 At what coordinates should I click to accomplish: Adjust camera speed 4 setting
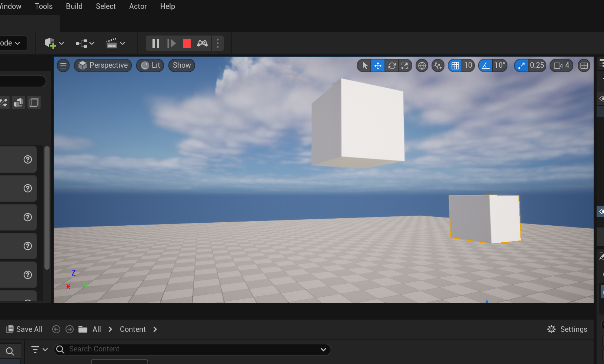point(561,65)
